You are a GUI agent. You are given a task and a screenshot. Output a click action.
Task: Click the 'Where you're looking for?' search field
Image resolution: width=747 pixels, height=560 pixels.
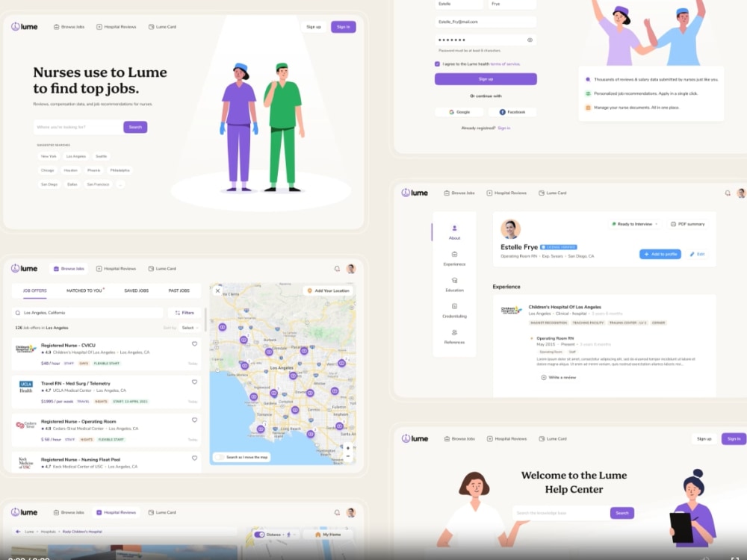78,127
